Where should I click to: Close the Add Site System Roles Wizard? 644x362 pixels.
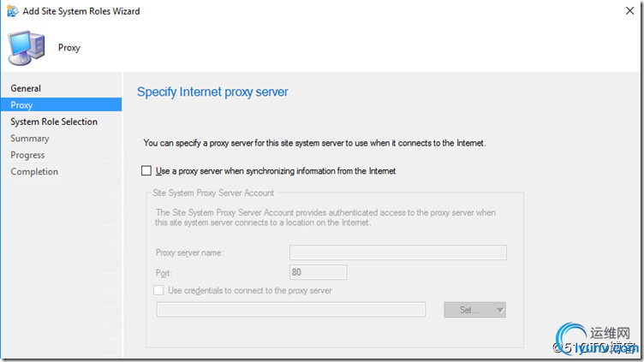coord(631,11)
